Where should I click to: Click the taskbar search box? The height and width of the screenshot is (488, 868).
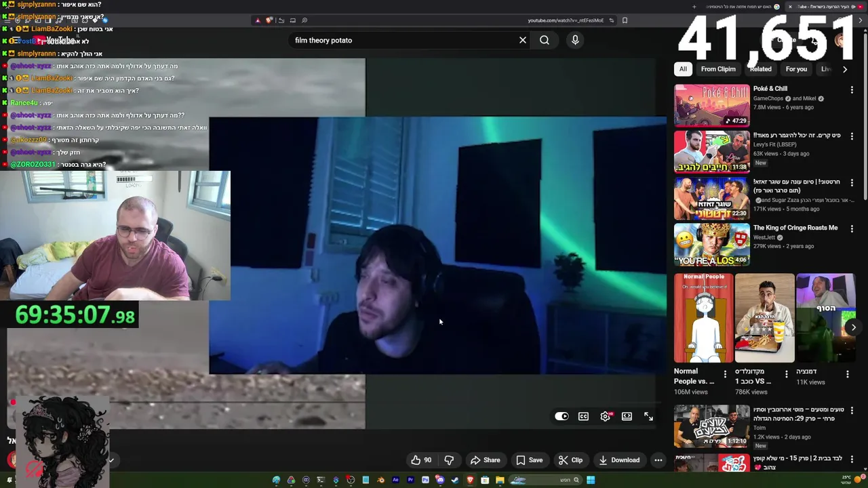click(546, 481)
